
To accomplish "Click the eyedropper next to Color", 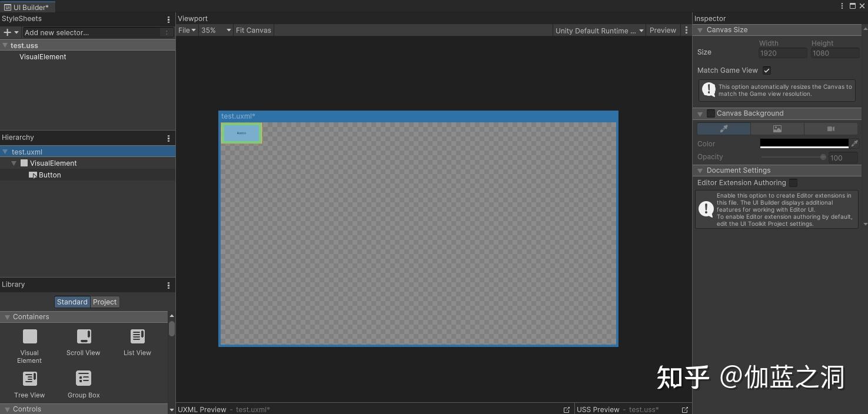I will pyautogui.click(x=854, y=143).
